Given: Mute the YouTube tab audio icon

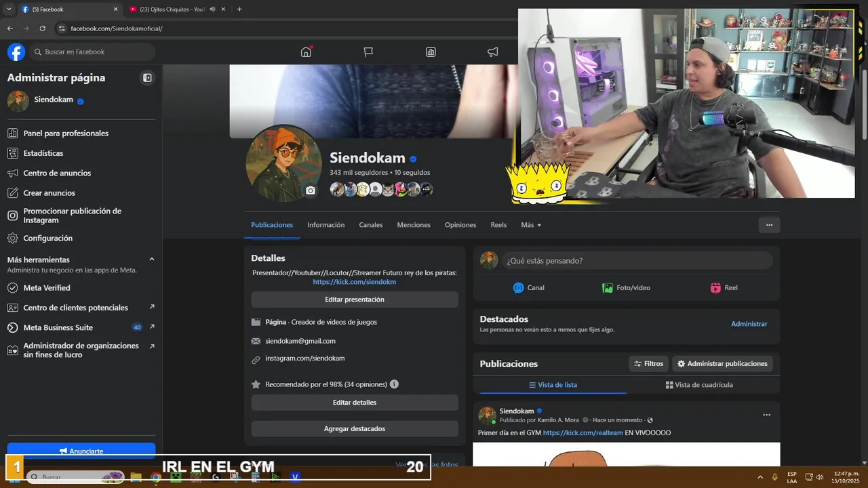Looking at the screenshot, I should (212, 9).
